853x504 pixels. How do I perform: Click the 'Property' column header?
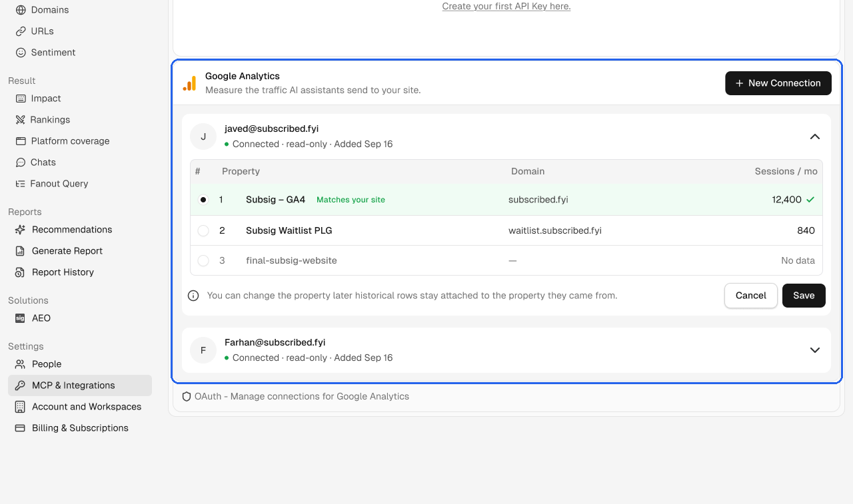point(241,171)
